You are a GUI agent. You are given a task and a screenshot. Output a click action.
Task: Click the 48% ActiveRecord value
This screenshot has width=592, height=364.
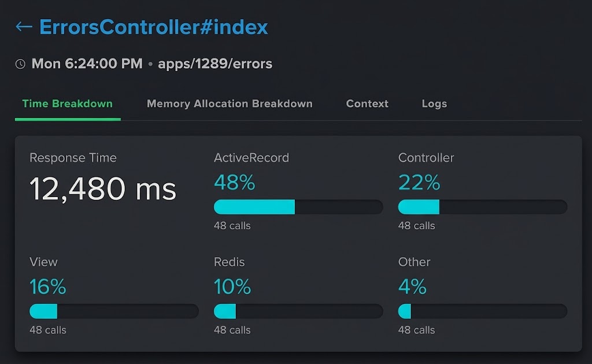pyautogui.click(x=235, y=183)
